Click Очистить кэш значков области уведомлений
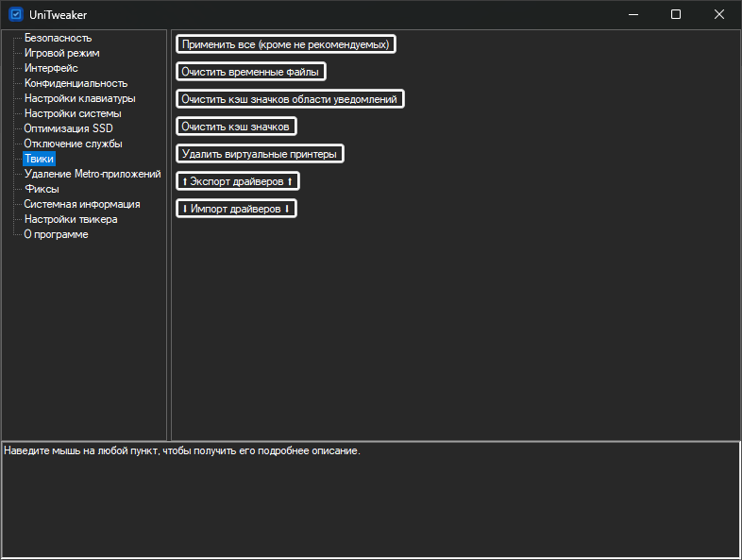The width and height of the screenshot is (742, 560). tap(290, 99)
